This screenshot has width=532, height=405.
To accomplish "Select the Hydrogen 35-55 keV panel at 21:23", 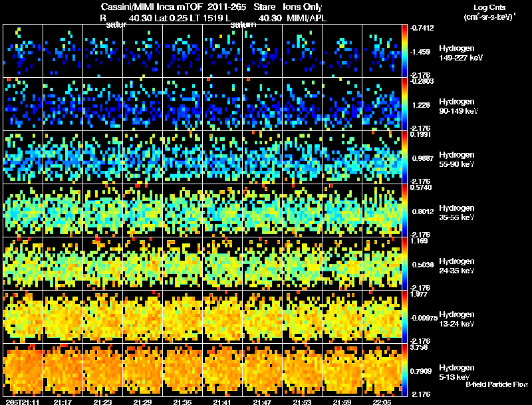I will pyautogui.click(x=103, y=211).
